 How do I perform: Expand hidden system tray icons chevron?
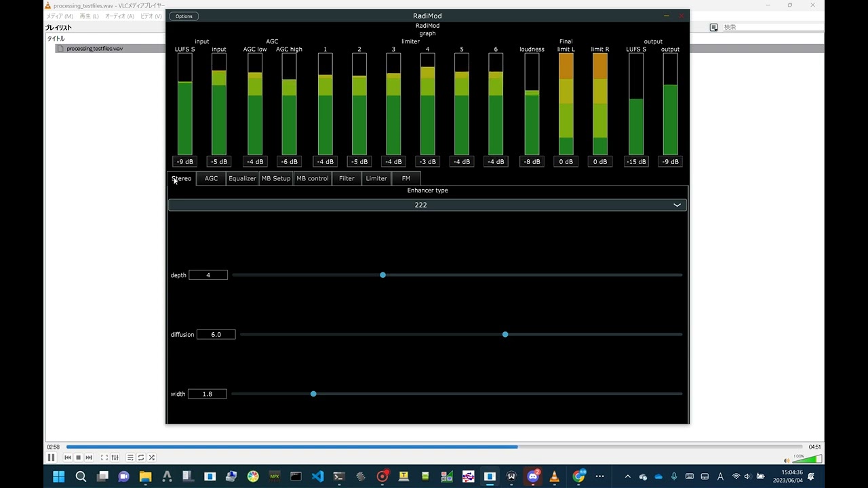pyautogui.click(x=627, y=476)
